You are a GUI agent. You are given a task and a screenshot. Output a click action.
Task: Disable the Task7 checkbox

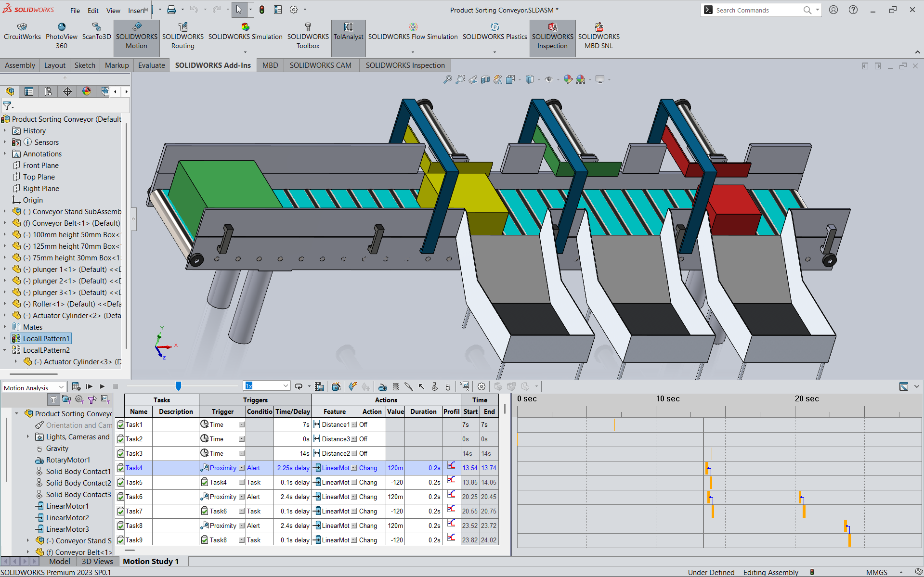tap(121, 511)
